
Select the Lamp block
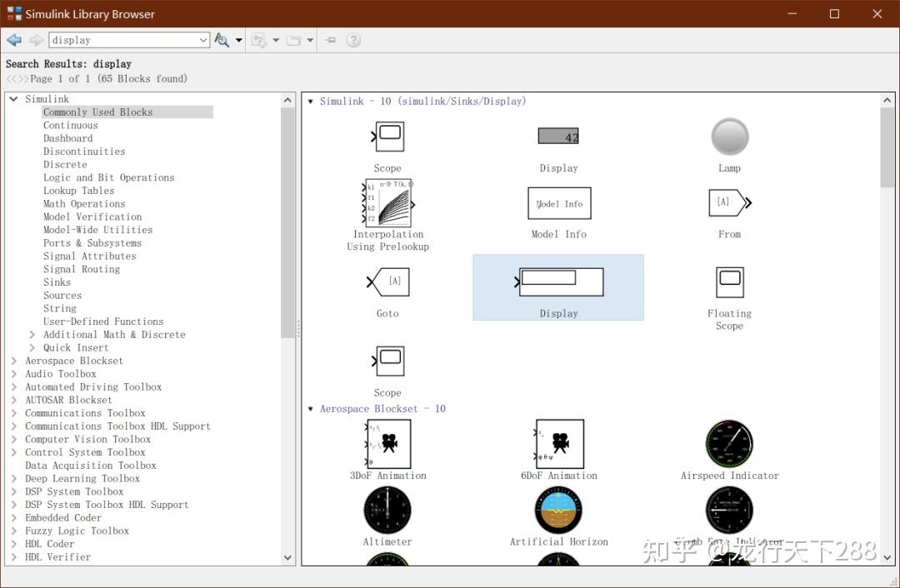[x=729, y=137]
